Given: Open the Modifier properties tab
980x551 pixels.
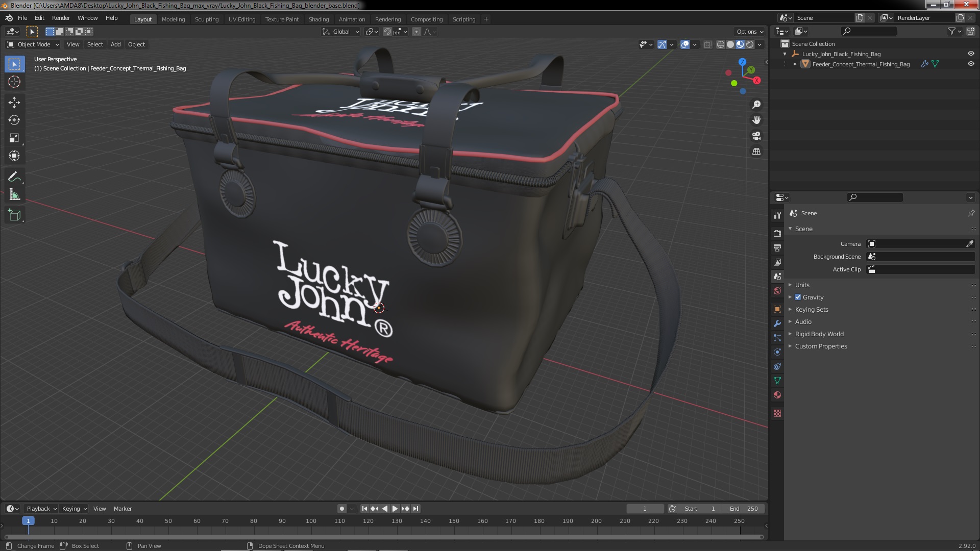Looking at the screenshot, I should (x=777, y=323).
